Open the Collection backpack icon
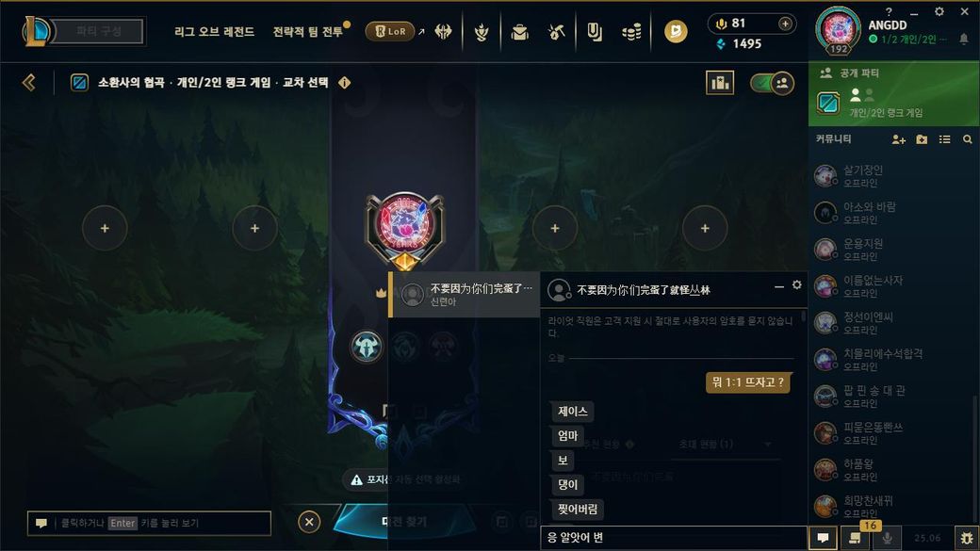The image size is (980, 551). (519, 31)
